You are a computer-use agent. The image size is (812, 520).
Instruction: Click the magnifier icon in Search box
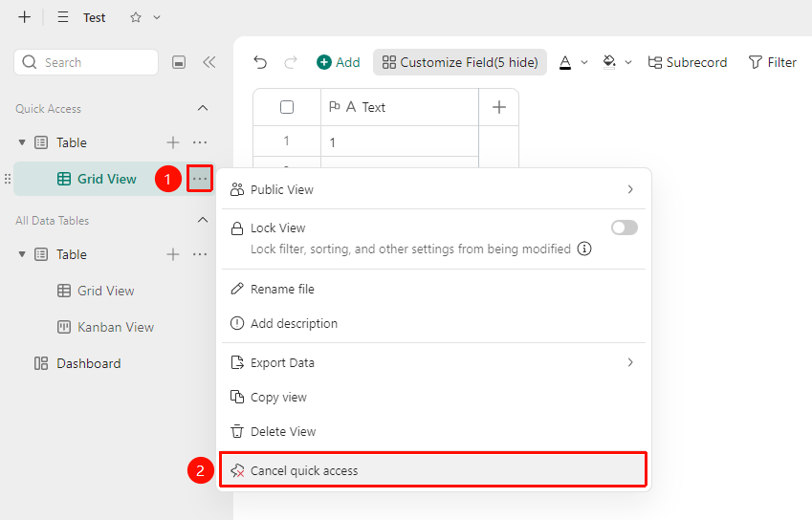click(30, 62)
